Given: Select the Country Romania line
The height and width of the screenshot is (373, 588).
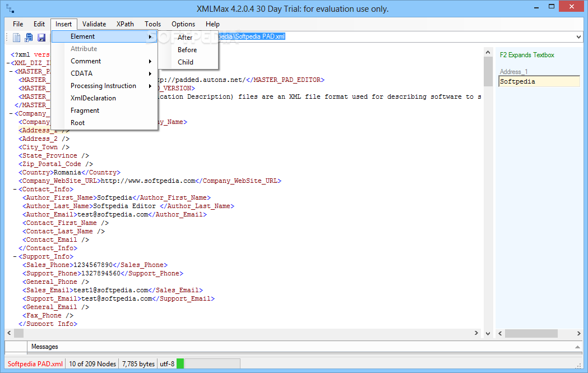Looking at the screenshot, I should coord(70,172).
